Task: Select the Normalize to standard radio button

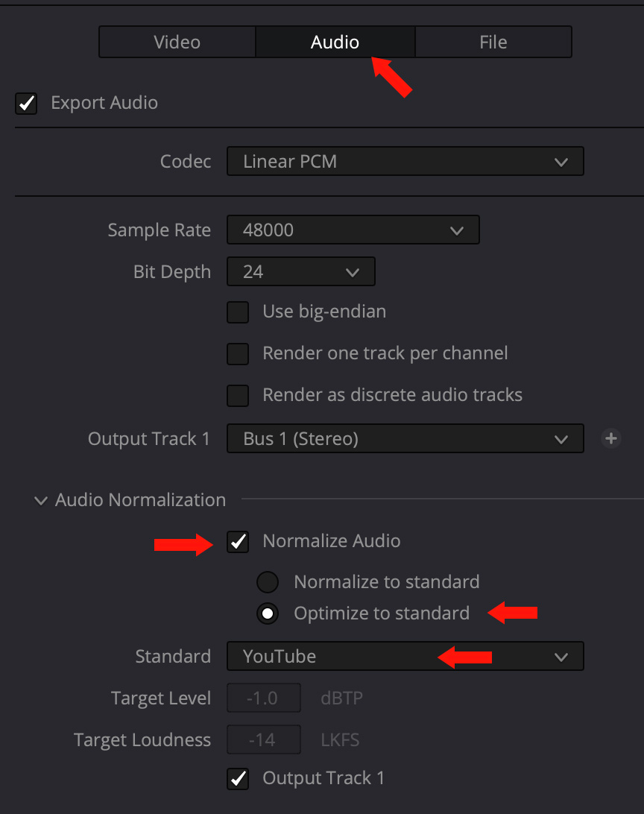Action: (x=268, y=582)
